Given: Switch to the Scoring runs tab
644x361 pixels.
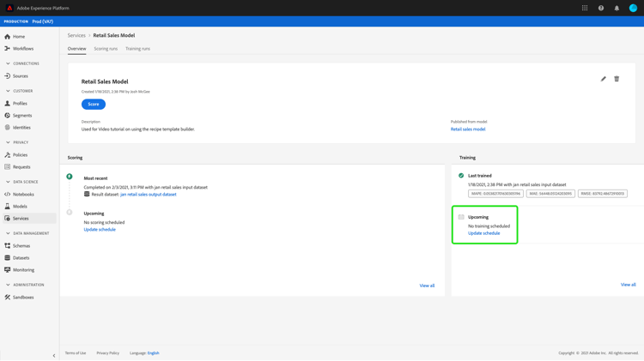Looking at the screenshot, I should pyautogui.click(x=106, y=48).
